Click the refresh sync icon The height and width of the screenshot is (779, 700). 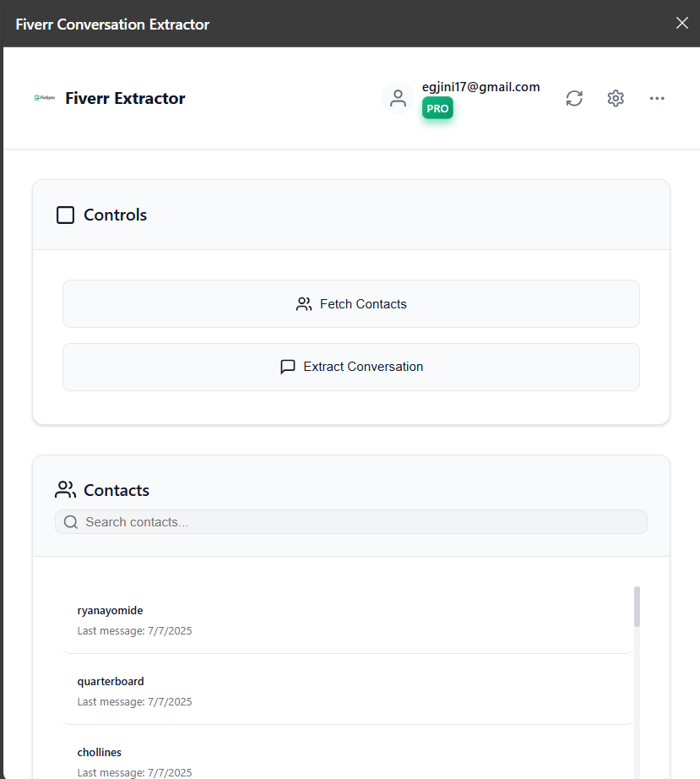[574, 98]
